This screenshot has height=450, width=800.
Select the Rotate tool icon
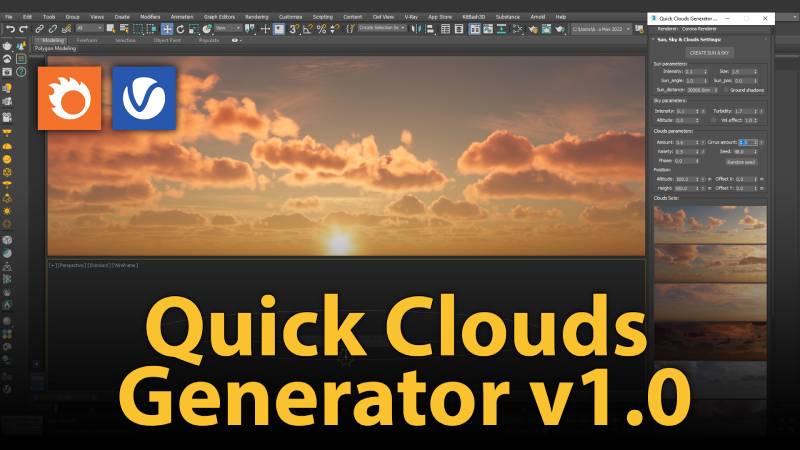[180, 29]
